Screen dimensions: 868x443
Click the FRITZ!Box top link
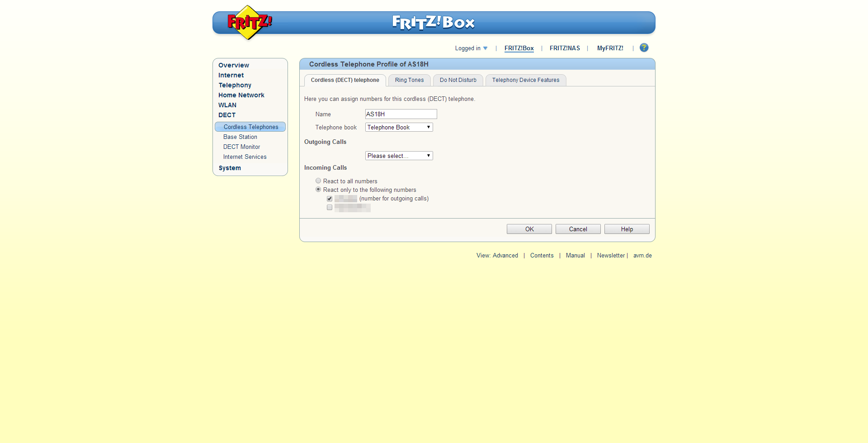(519, 48)
